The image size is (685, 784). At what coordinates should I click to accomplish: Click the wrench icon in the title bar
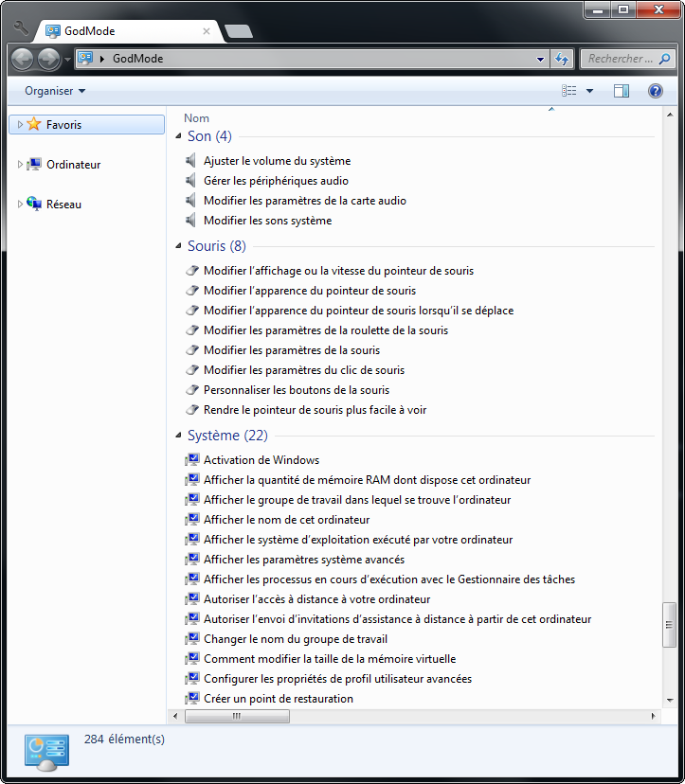(x=21, y=28)
